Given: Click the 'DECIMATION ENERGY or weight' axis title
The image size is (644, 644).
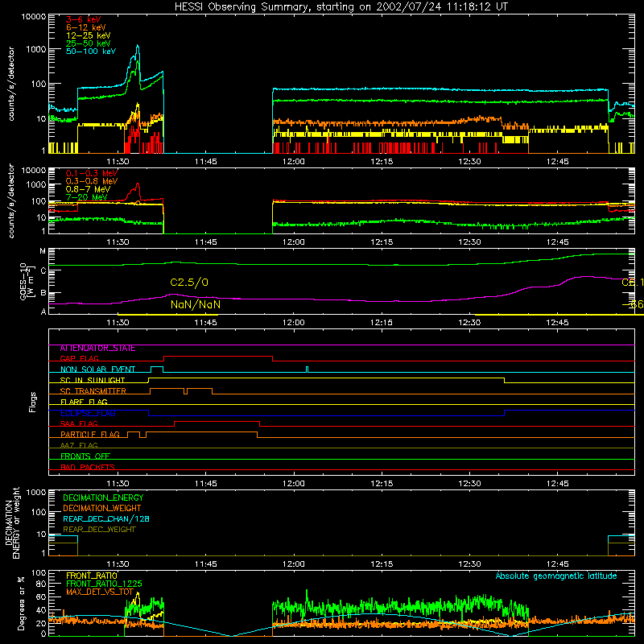Looking at the screenshot, I should [x=12, y=522].
